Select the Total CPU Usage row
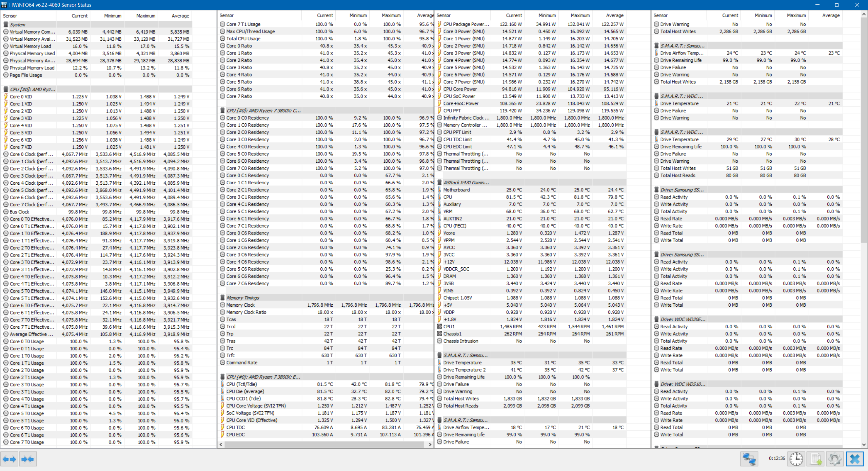The image size is (868, 471). point(243,38)
